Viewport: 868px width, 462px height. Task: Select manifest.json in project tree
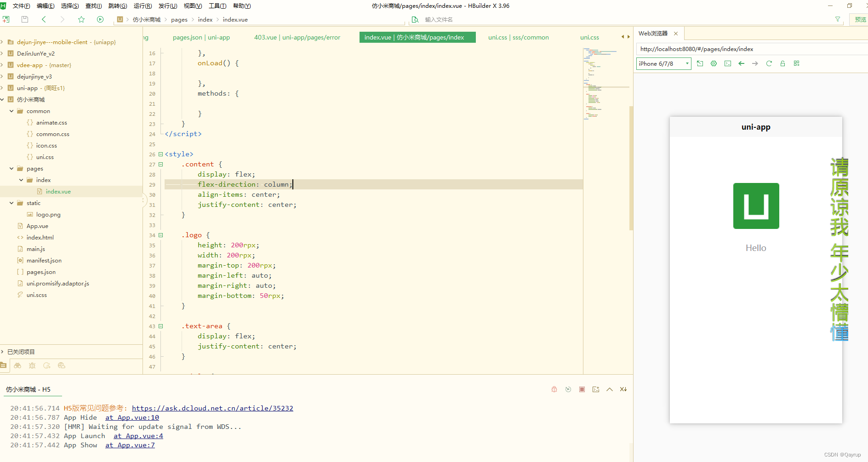coord(44,261)
